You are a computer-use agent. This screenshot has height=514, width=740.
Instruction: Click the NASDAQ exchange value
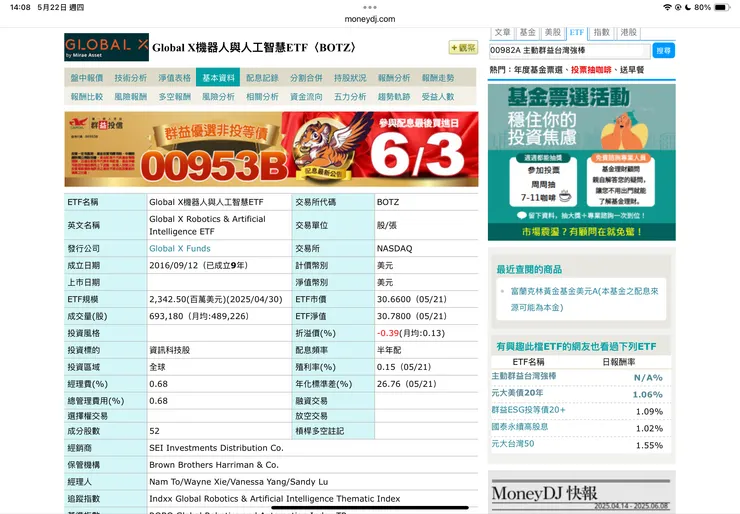coord(395,248)
